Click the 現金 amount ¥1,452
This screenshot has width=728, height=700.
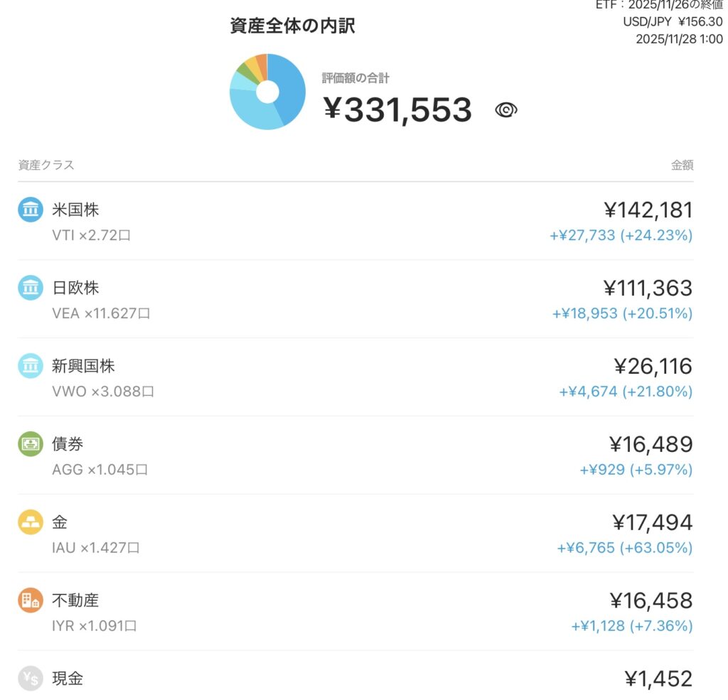coord(658,679)
